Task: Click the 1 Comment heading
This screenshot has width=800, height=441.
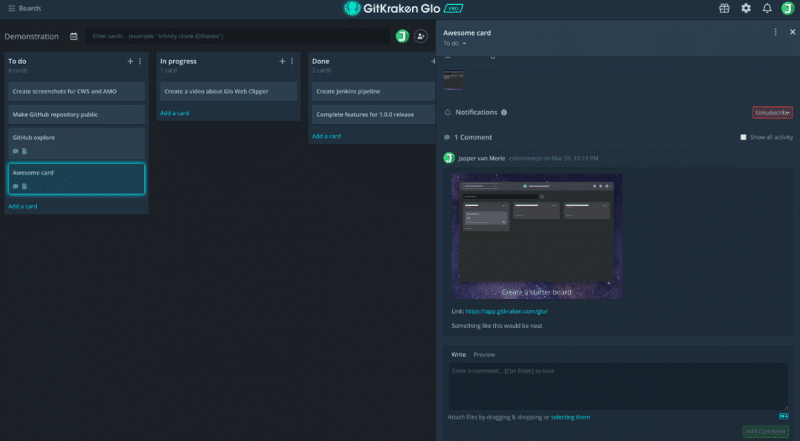Action: [473, 137]
